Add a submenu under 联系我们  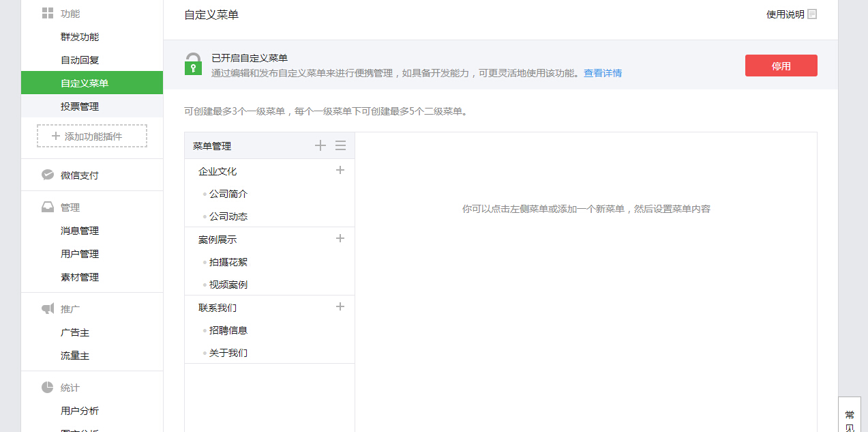click(x=340, y=306)
